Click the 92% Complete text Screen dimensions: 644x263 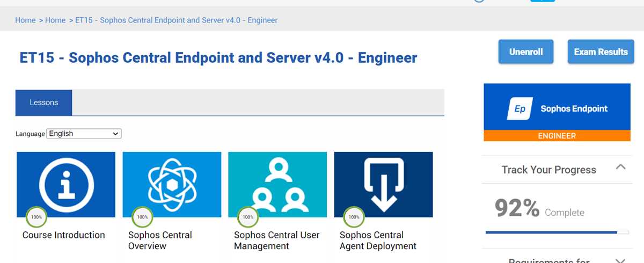[x=539, y=209]
